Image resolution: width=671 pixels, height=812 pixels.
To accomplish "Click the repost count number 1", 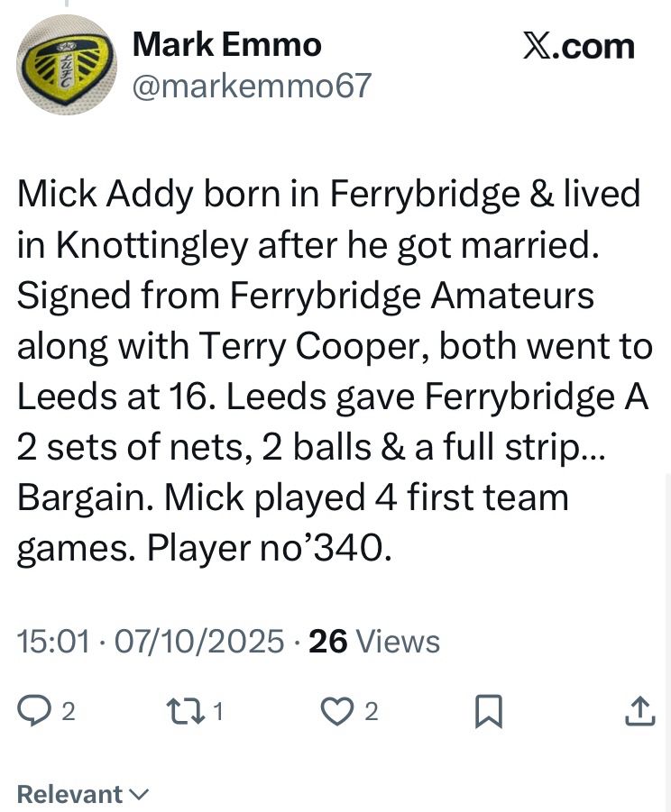I will (x=217, y=712).
